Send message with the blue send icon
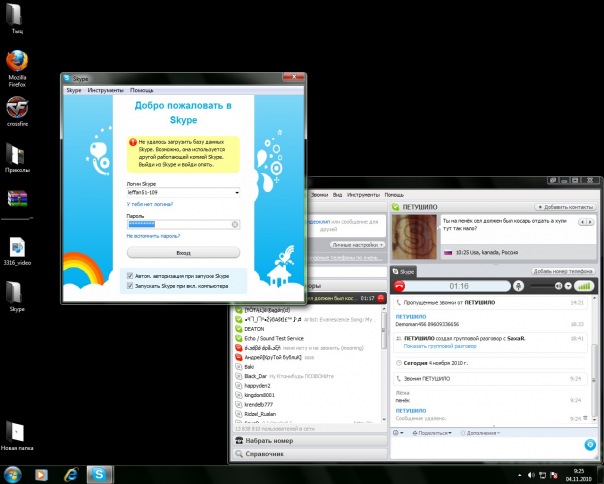Image resolution: width=604 pixels, height=484 pixels. tap(590, 444)
